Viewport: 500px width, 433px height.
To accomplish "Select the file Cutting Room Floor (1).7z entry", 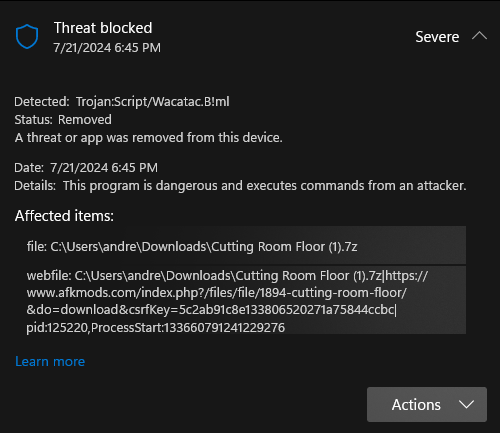I will click(246, 247).
